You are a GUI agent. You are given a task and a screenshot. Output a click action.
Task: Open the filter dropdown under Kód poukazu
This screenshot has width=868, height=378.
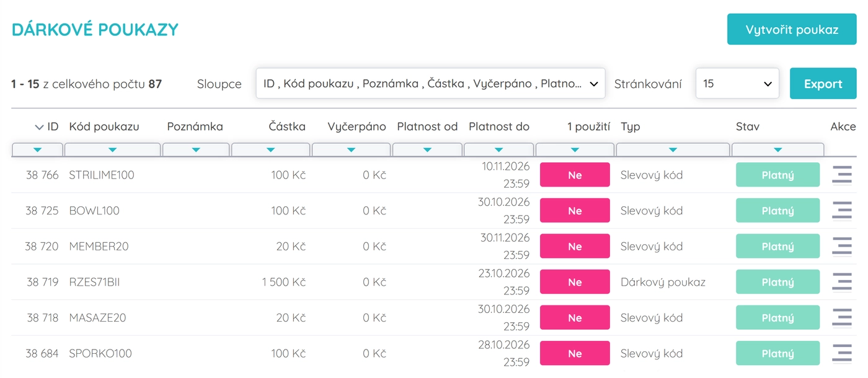coord(112,150)
